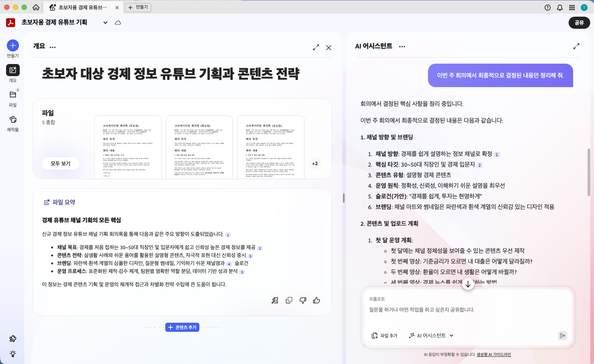Expand the 개요 panel to full view
Screen dimensions: 594x364
point(316,47)
